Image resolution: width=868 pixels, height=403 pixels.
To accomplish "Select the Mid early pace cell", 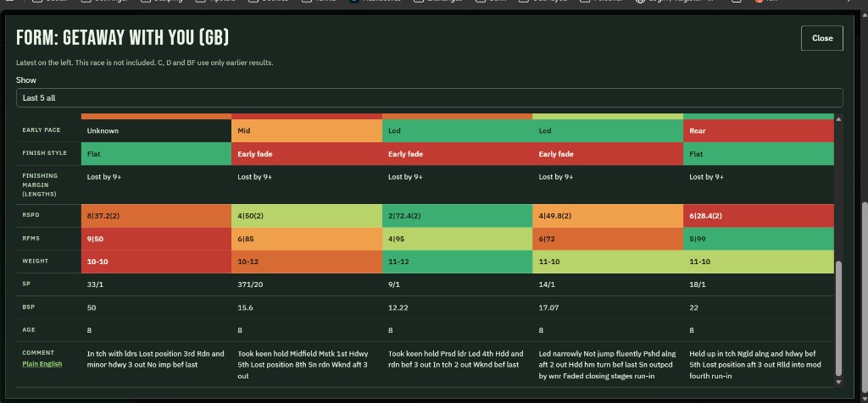I will (307, 131).
